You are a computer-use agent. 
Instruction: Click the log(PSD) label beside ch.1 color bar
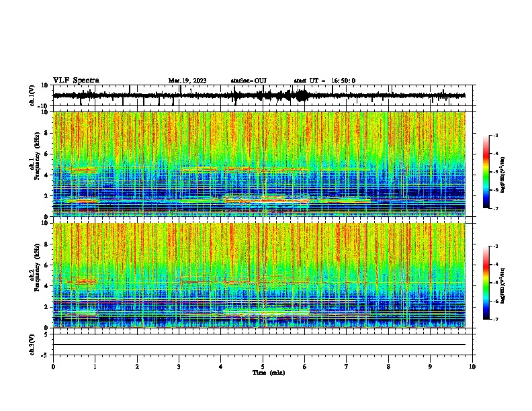[503, 175]
